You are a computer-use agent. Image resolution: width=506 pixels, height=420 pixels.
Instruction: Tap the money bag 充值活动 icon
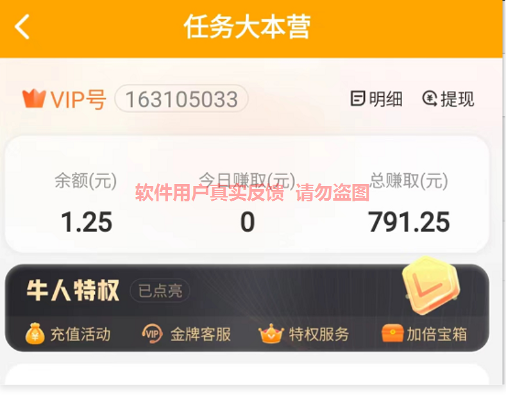[35, 333]
